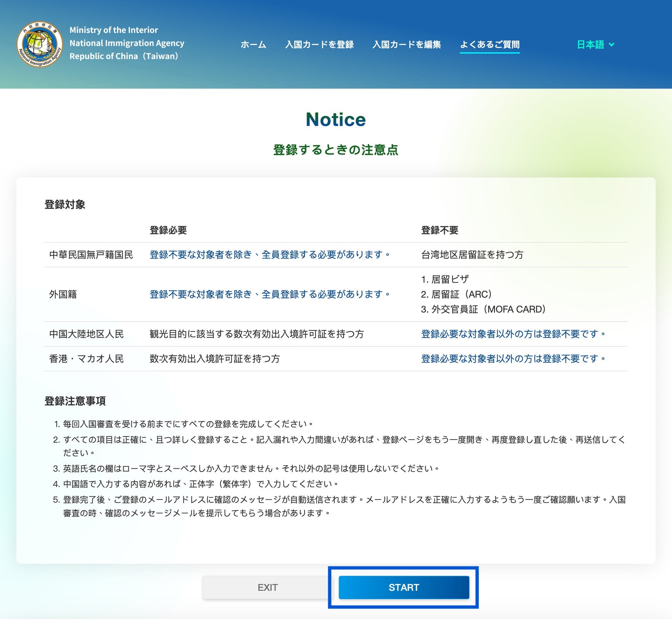Click the 登録注意事項 section heading
672x619 pixels.
click(75, 401)
